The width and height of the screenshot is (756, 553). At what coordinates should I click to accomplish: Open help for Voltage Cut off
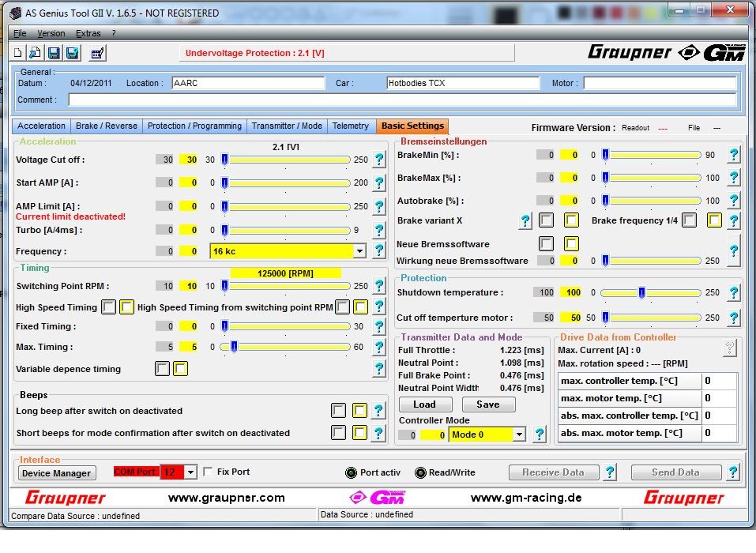379,159
